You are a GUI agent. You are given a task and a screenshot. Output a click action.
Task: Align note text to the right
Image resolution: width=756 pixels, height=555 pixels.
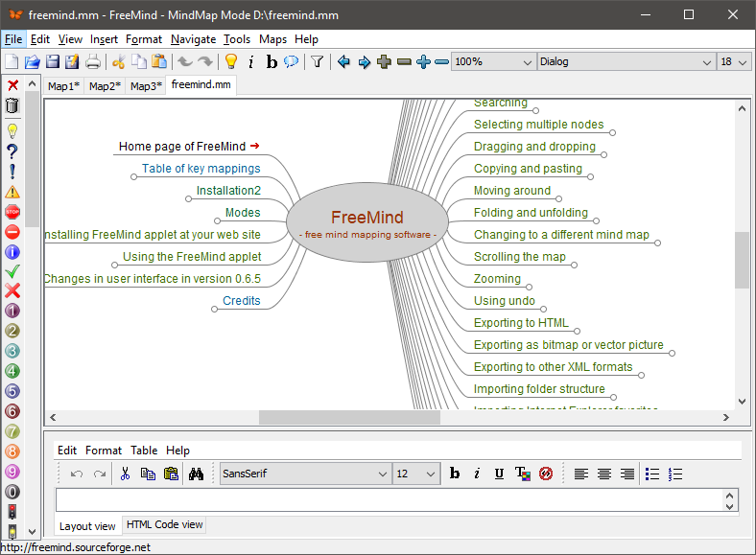coord(627,474)
